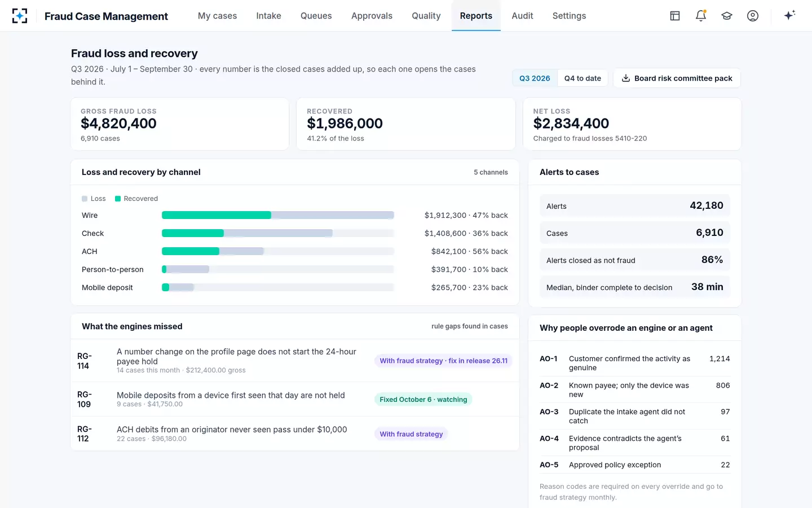Open the Audit tab

[522, 16]
